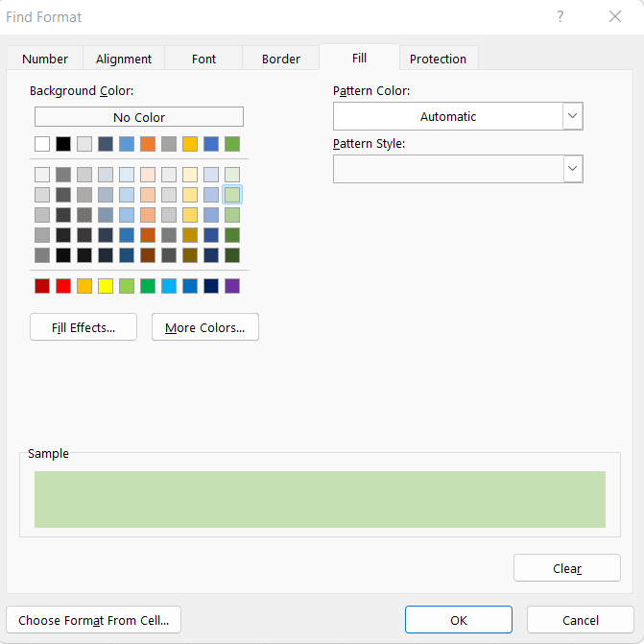
Task: Pick the black theme color swatch
Action: pos(63,144)
